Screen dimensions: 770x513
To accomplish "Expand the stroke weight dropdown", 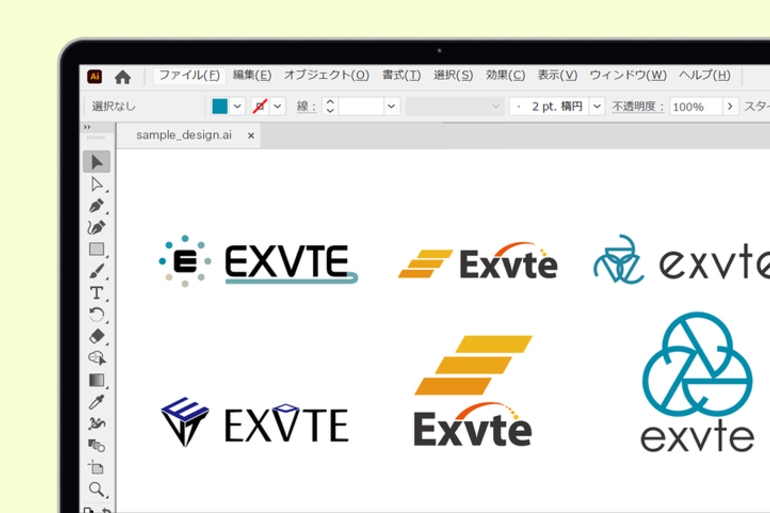I will coord(391,106).
